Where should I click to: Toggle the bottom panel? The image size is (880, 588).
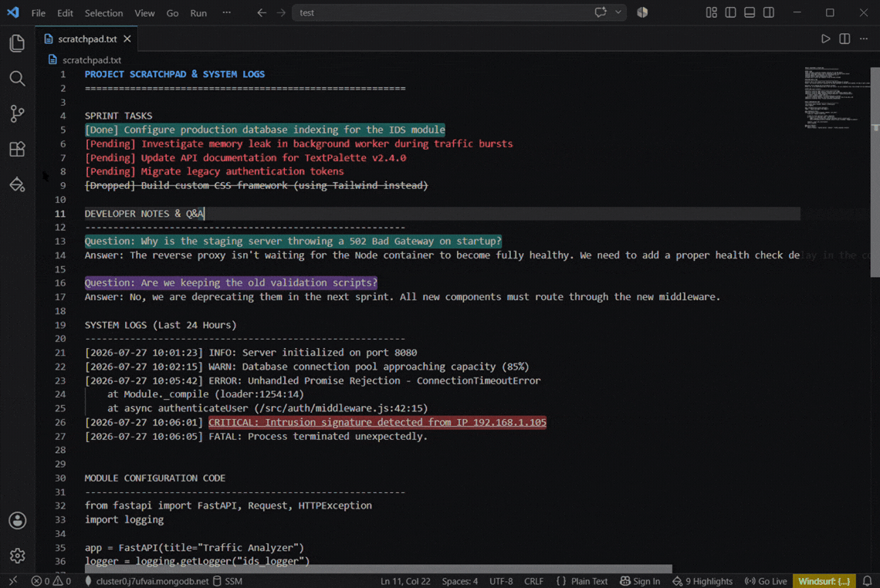coord(750,12)
